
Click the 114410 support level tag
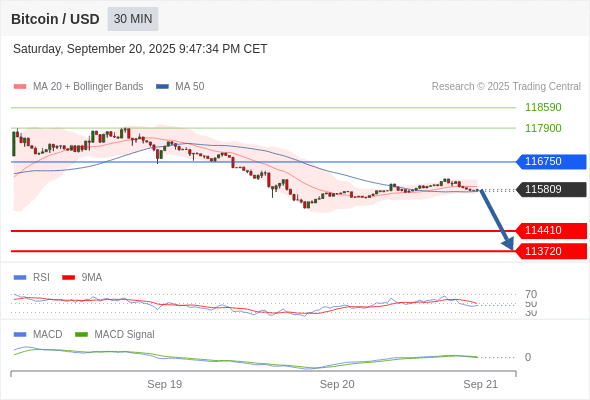[x=551, y=230]
